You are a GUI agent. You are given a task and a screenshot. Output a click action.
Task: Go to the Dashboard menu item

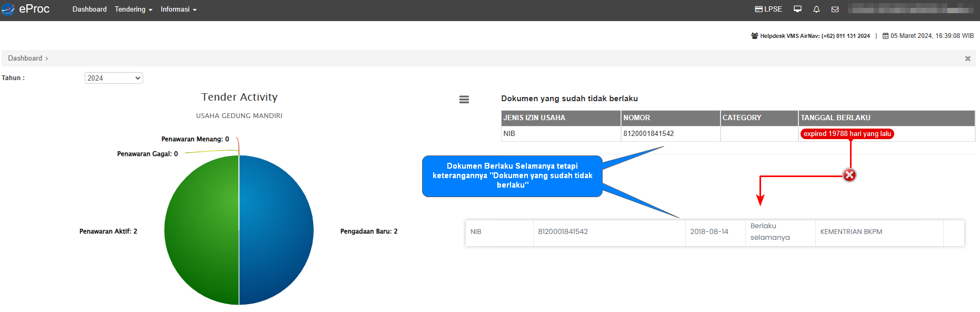[89, 9]
